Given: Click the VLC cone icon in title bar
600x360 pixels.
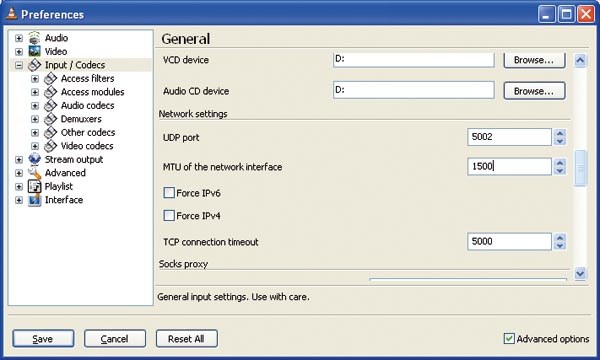Looking at the screenshot, I should (x=12, y=14).
